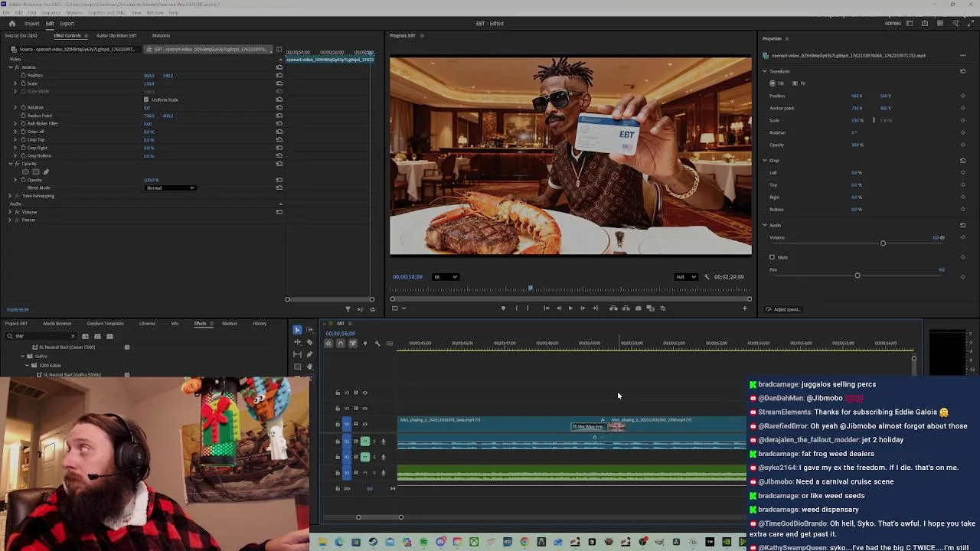Toggle V3 track output eye
The image size is (980, 551).
tap(364, 393)
